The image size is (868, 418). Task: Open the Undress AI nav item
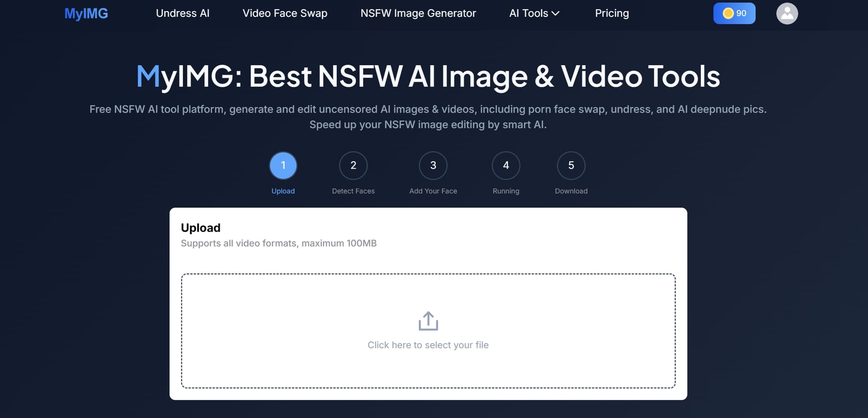tap(182, 13)
